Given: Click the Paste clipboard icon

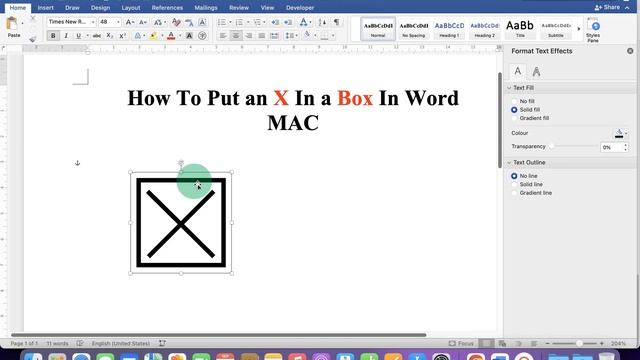Looking at the screenshot, I should (12, 24).
